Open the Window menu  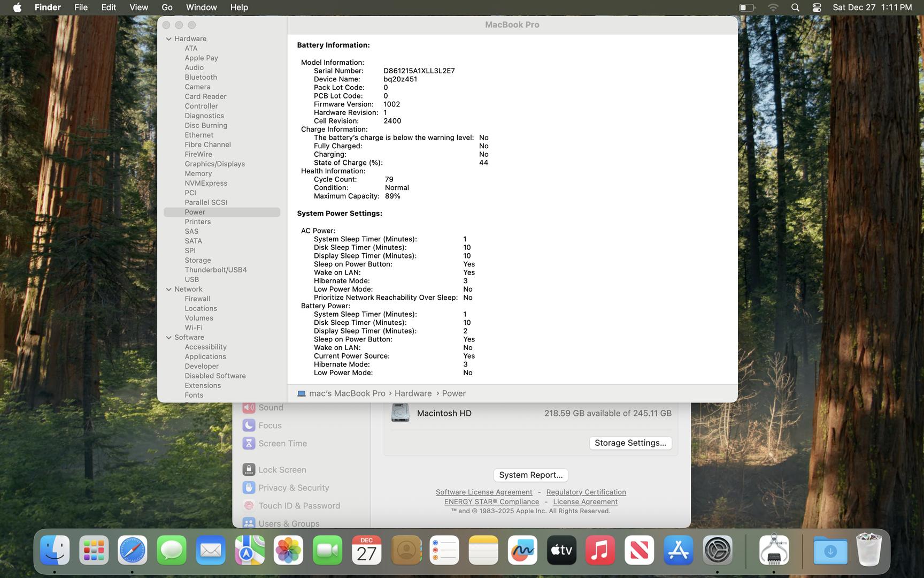[201, 7]
